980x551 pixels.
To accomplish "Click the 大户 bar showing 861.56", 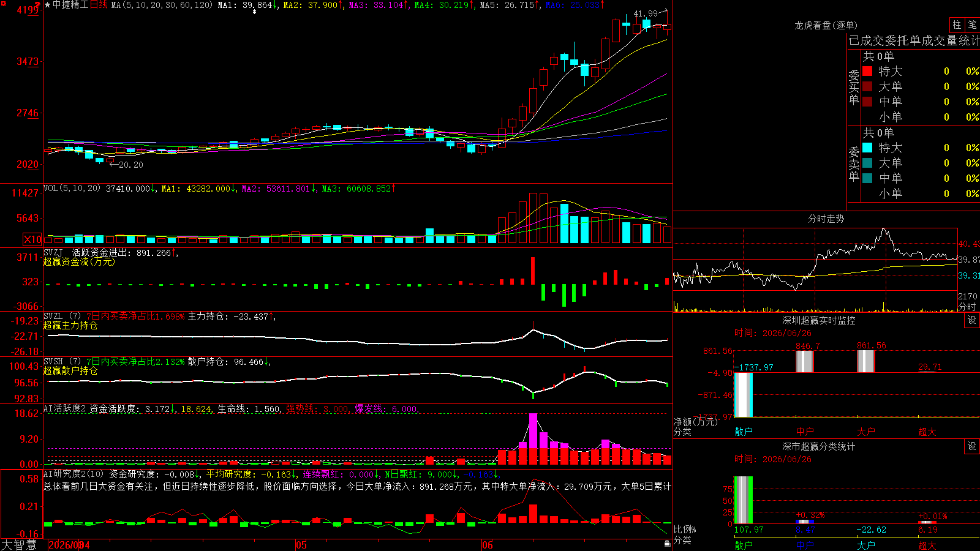I will coord(866,361).
